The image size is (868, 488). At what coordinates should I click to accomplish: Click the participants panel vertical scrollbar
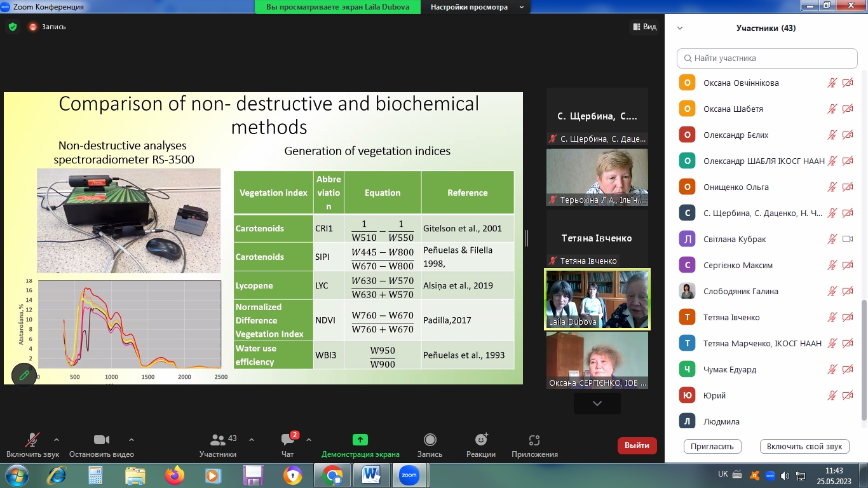pyautogui.click(x=863, y=359)
